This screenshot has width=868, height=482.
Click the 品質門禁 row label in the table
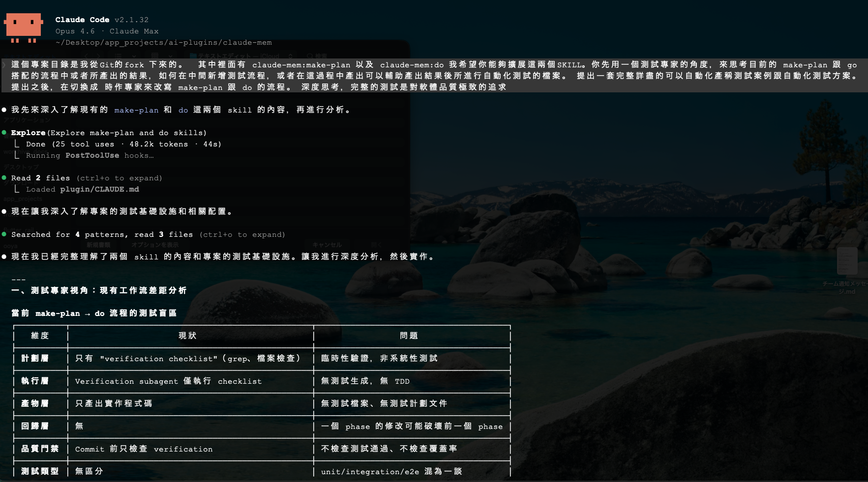pyautogui.click(x=40, y=449)
